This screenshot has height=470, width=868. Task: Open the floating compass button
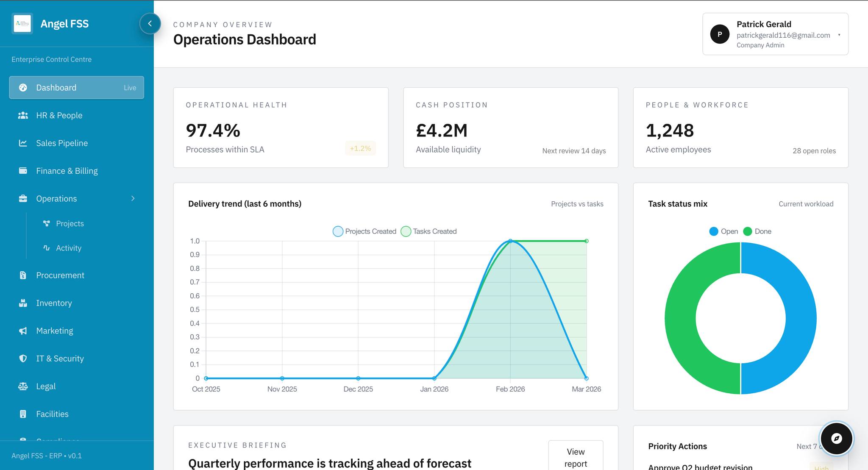(x=836, y=439)
